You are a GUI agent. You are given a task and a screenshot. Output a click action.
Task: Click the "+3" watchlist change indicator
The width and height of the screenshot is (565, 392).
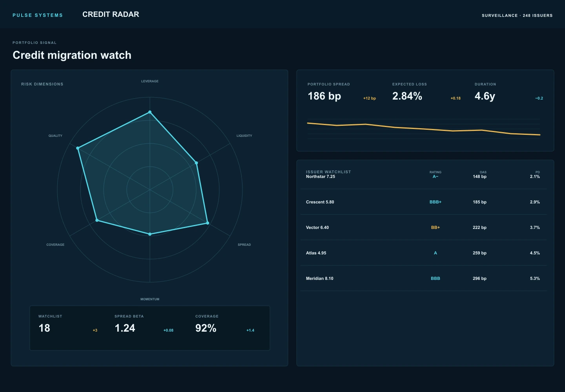point(95,330)
